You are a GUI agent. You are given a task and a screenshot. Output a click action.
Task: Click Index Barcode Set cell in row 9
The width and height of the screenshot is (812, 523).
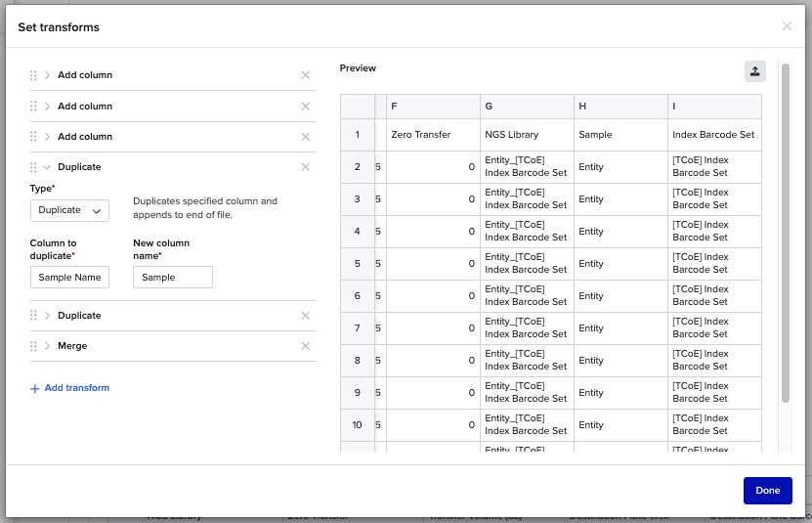714,392
